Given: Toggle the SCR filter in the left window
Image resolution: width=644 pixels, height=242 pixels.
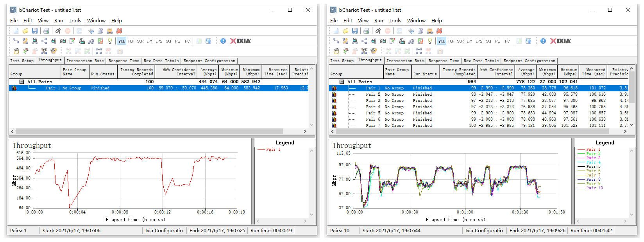Looking at the screenshot, I should pyautogui.click(x=140, y=41).
